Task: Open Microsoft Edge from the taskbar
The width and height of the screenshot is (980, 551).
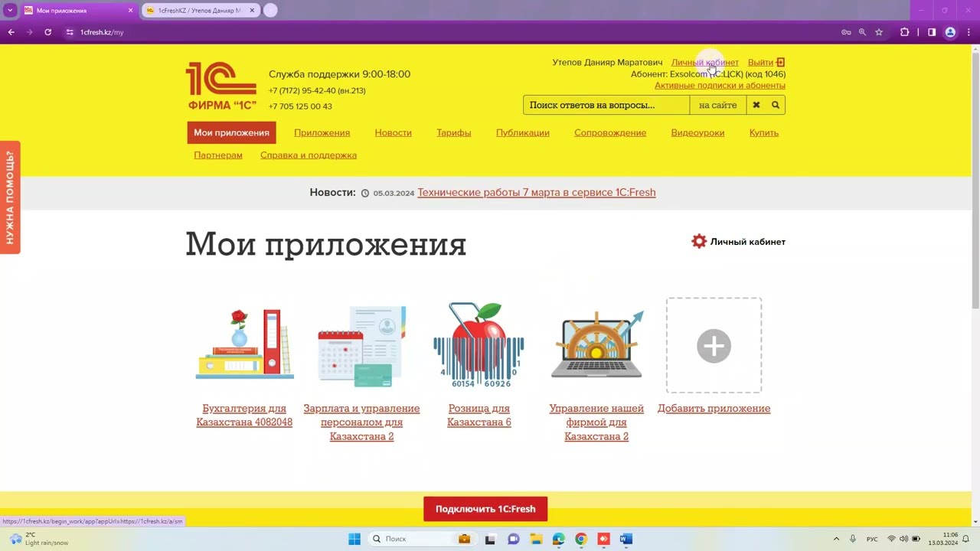Action: (558, 539)
